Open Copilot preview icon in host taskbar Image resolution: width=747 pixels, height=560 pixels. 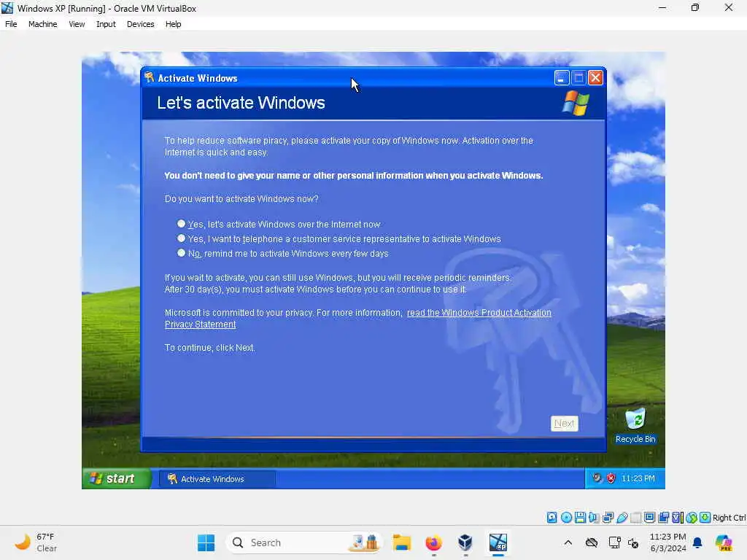724,542
